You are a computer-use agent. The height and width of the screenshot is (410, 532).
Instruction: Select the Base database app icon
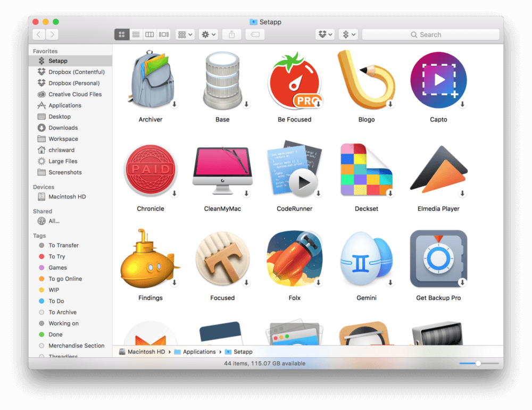(222, 80)
